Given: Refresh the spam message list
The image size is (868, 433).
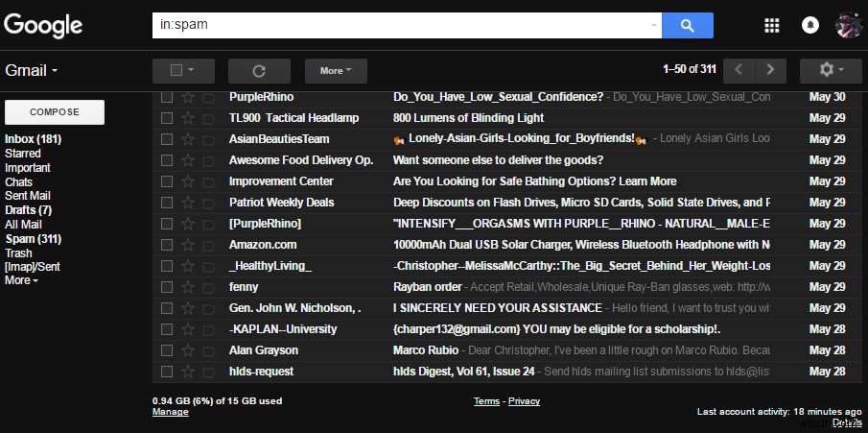Looking at the screenshot, I should coord(259,71).
